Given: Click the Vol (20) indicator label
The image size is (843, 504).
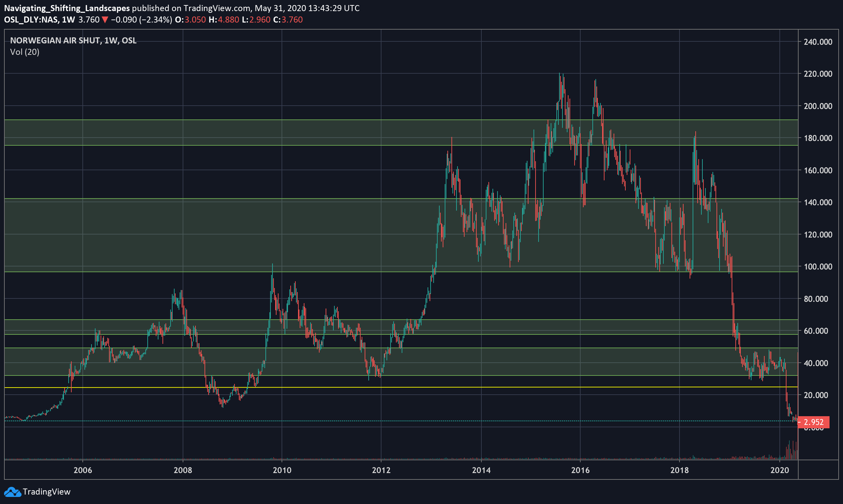Looking at the screenshot, I should 25,52.
